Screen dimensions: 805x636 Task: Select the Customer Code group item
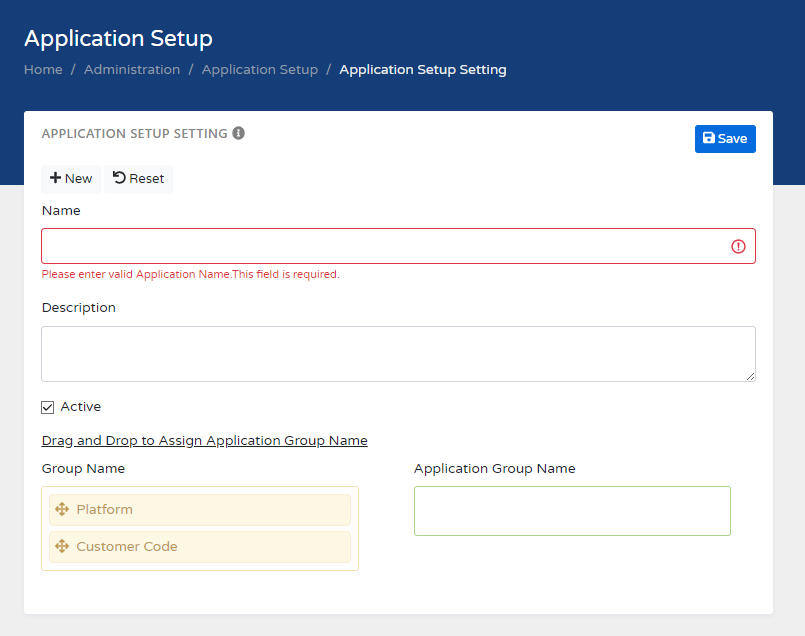click(200, 547)
